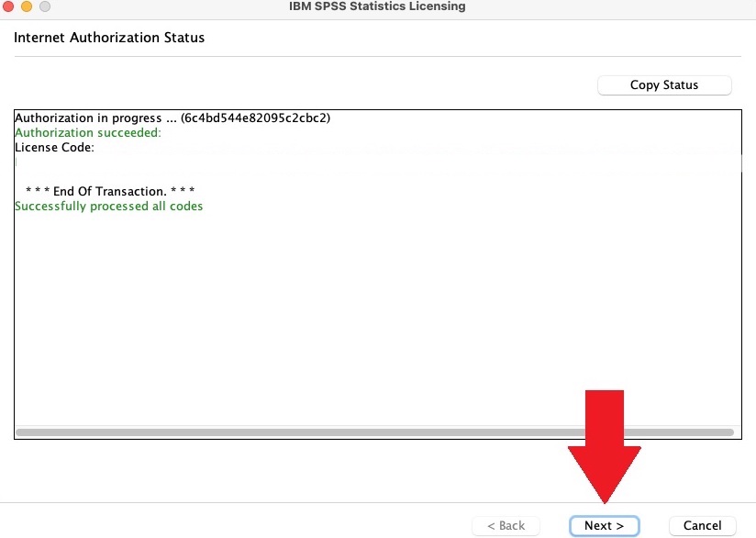
Task: Click the grey disabled zoom window button
Action: (43, 6)
